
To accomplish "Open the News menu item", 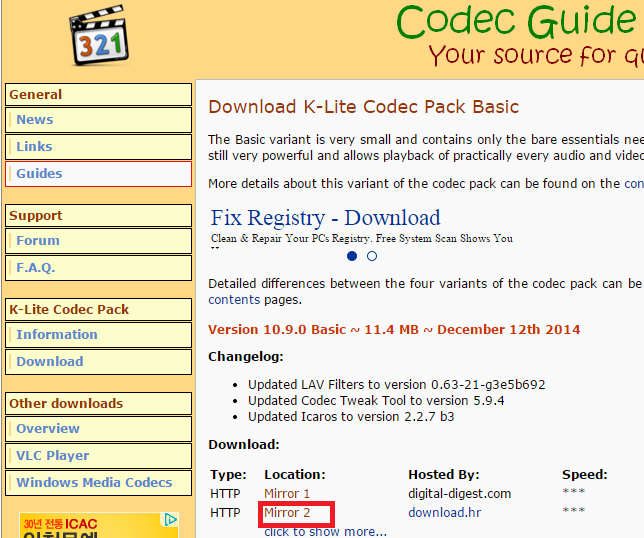I will coord(99,120).
